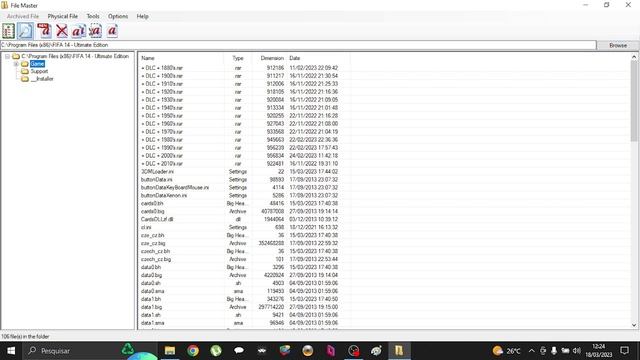640x360 pixels.
Task: Select the DLC 1900's.rar file
Action: click(162, 76)
